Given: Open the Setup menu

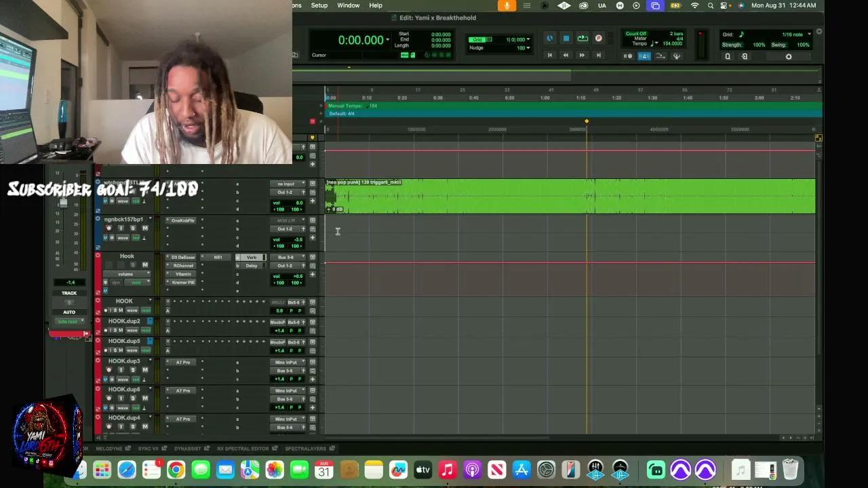Looking at the screenshot, I should [x=319, y=5].
